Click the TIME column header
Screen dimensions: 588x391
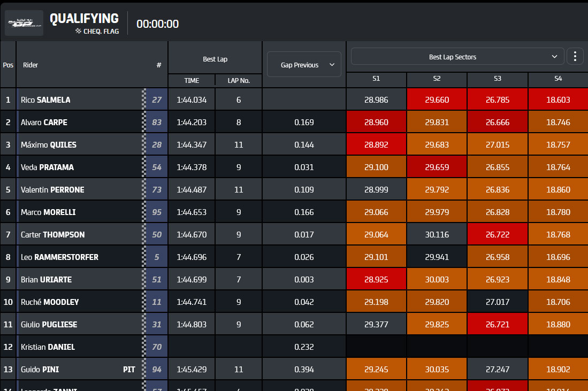192,81
